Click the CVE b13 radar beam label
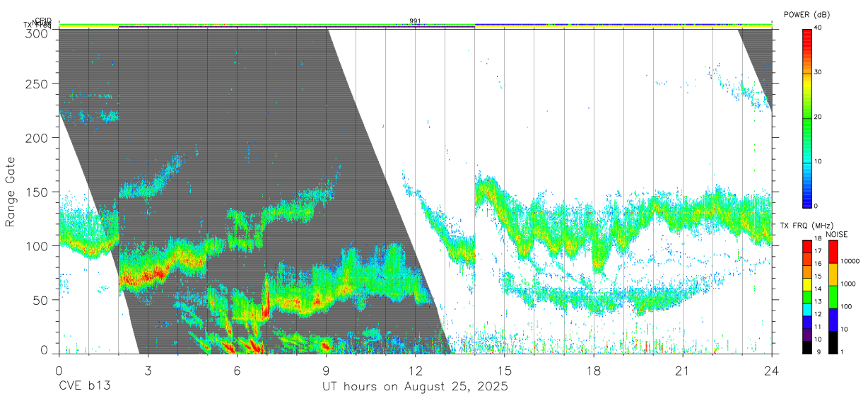This screenshot has width=868, height=401. (x=84, y=387)
